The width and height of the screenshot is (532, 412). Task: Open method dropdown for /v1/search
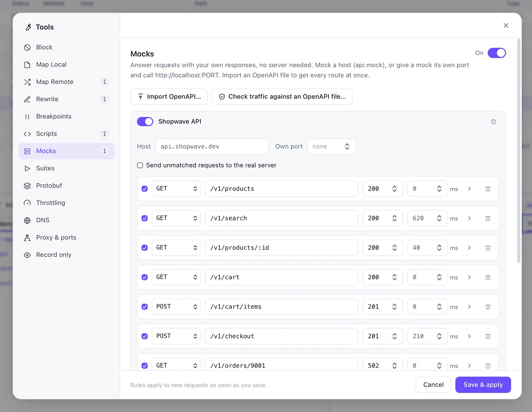[x=176, y=218]
